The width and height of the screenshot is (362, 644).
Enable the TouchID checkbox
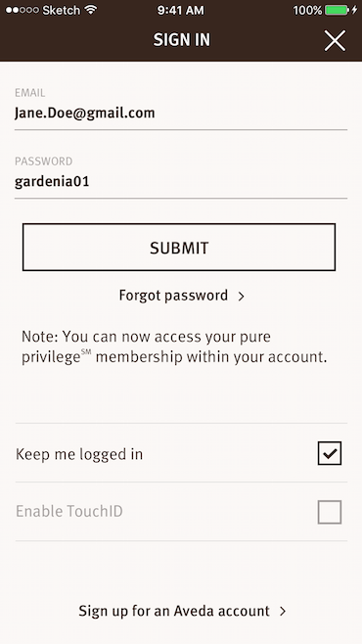[329, 512]
